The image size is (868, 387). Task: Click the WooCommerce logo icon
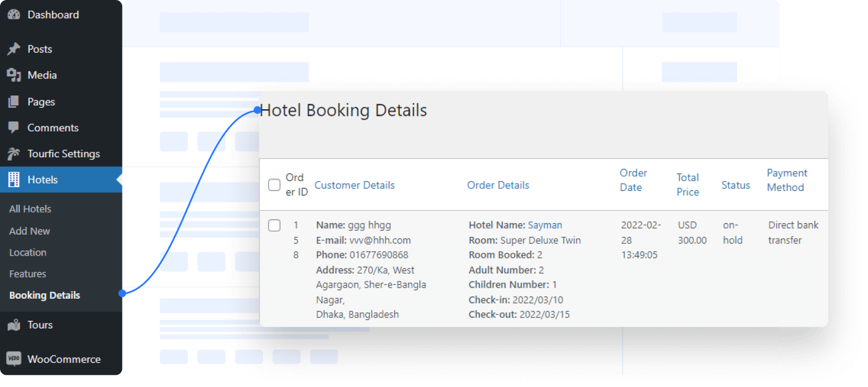14,359
